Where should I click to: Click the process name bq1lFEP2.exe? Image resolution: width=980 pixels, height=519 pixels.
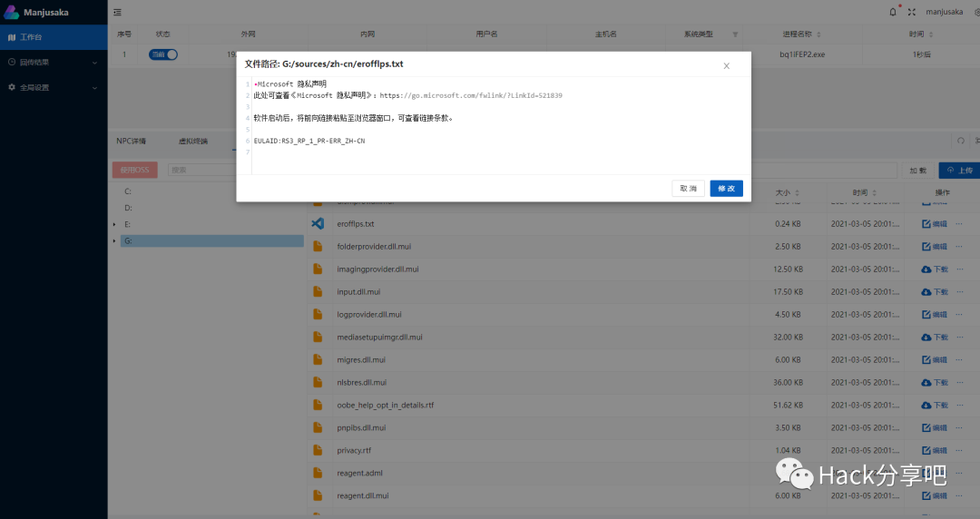click(802, 54)
